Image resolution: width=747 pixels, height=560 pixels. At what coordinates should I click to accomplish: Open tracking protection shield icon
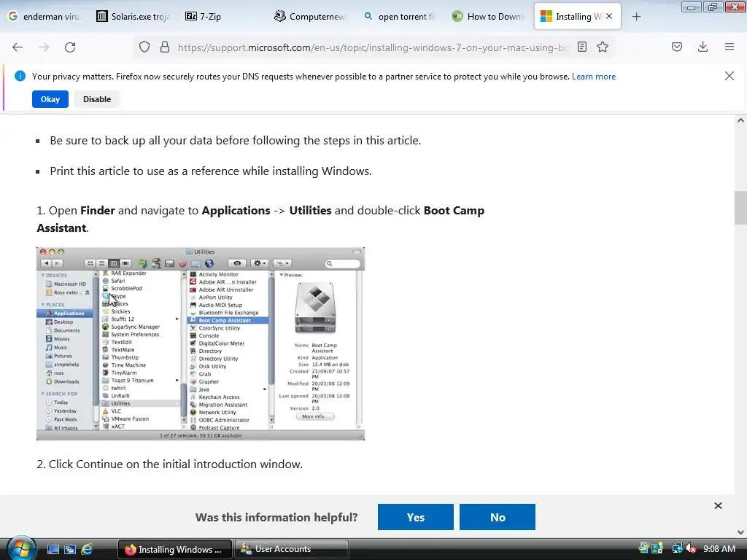(x=144, y=47)
